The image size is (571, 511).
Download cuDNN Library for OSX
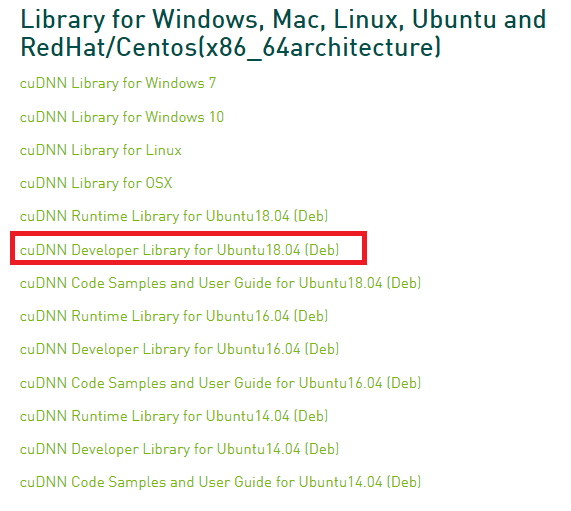point(96,183)
